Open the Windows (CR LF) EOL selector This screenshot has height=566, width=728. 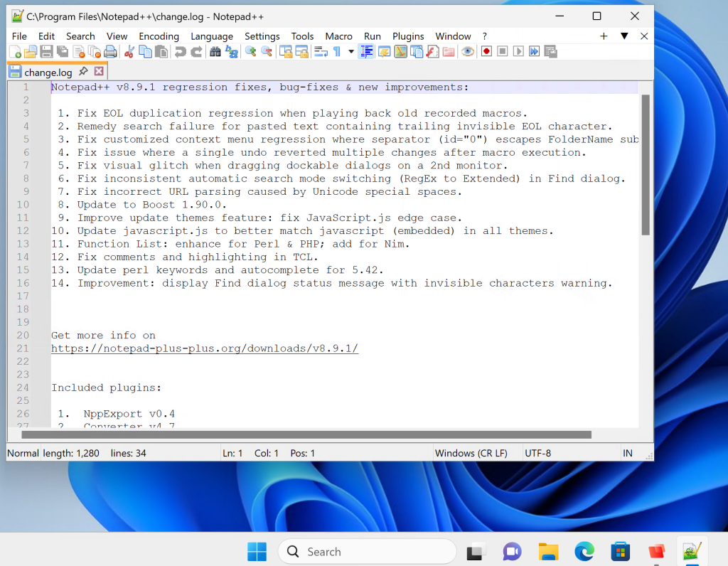point(471,453)
